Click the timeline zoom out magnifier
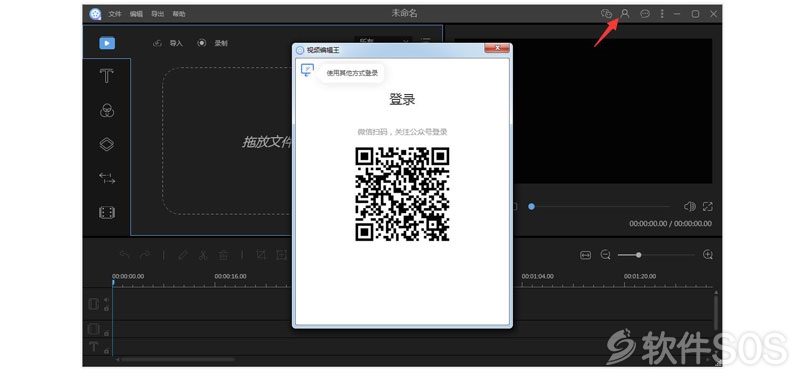Image resolution: width=800 pixels, height=374 pixels. pyautogui.click(x=606, y=255)
